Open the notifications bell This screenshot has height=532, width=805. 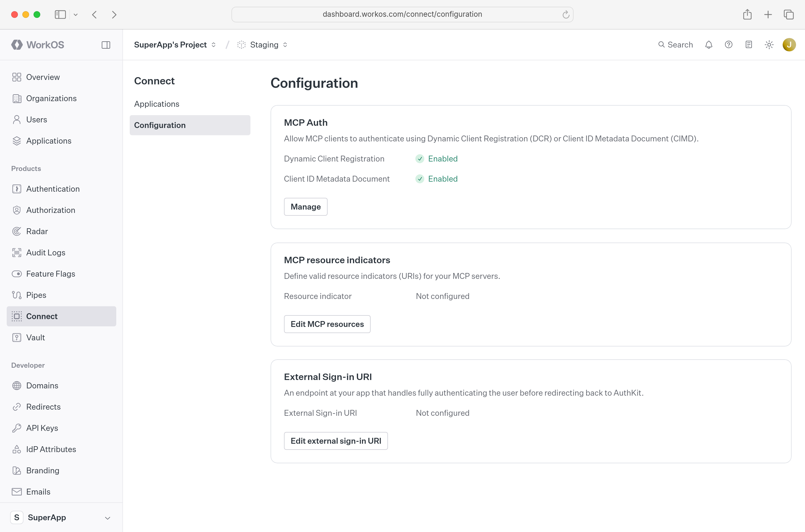click(x=709, y=45)
